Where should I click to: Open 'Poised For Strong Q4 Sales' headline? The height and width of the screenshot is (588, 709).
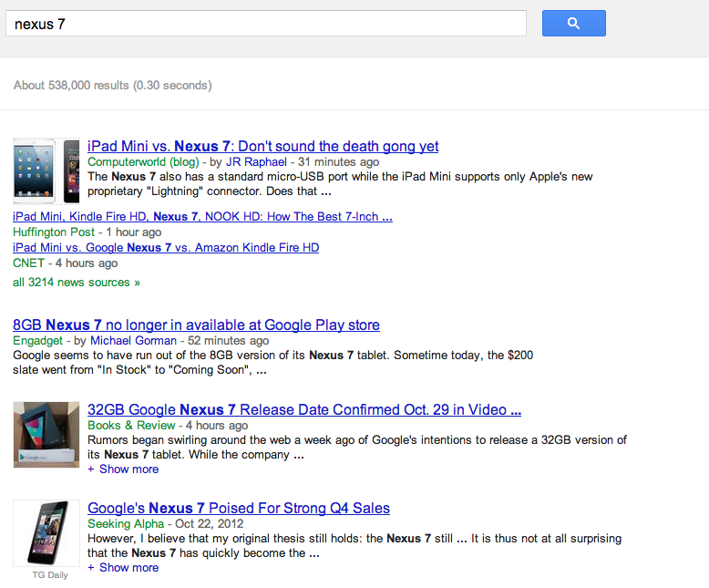pyautogui.click(x=239, y=508)
